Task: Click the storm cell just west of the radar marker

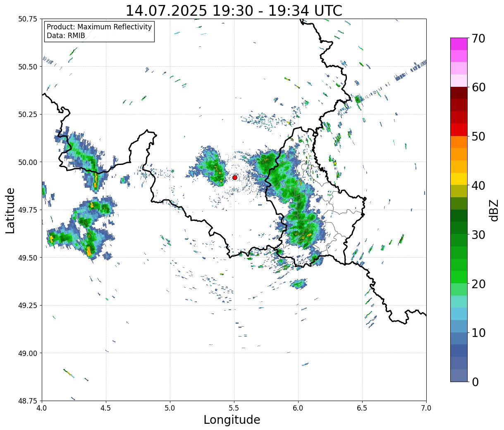Action: point(210,166)
